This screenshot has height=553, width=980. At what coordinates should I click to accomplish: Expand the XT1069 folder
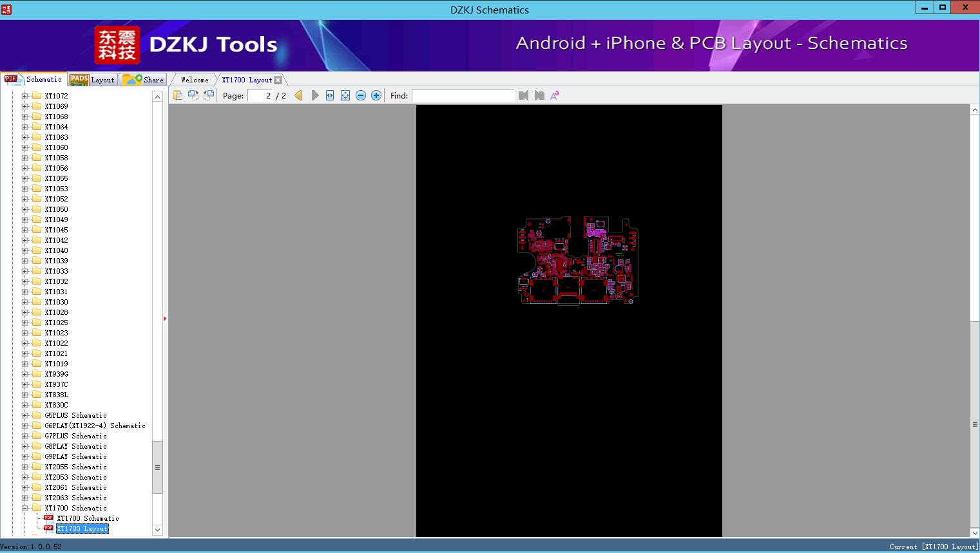pos(24,106)
